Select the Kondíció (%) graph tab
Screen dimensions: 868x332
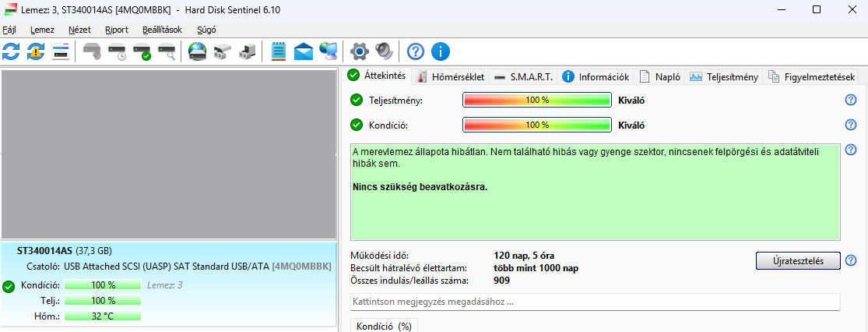coord(385,326)
